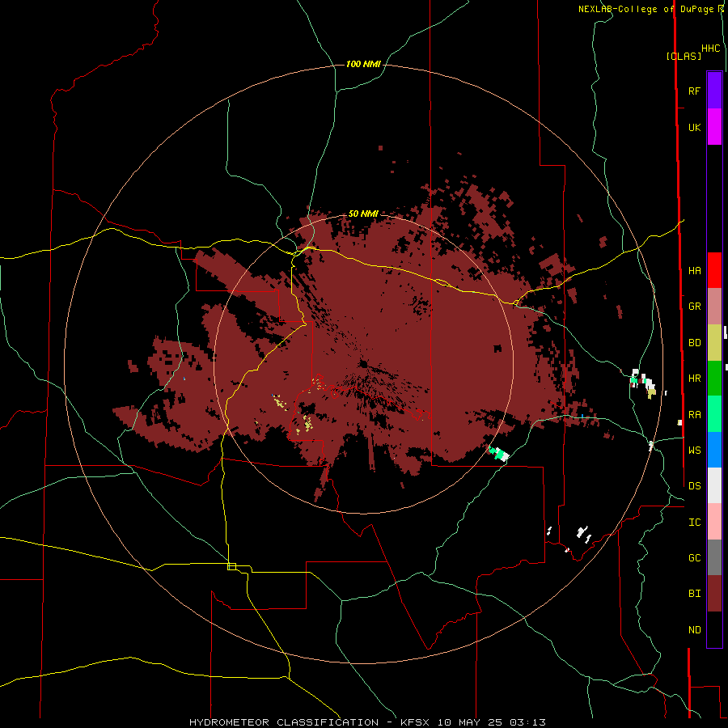Click the RA legend label
The width and height of the screenshot is (728, 728).
point(695,415)
